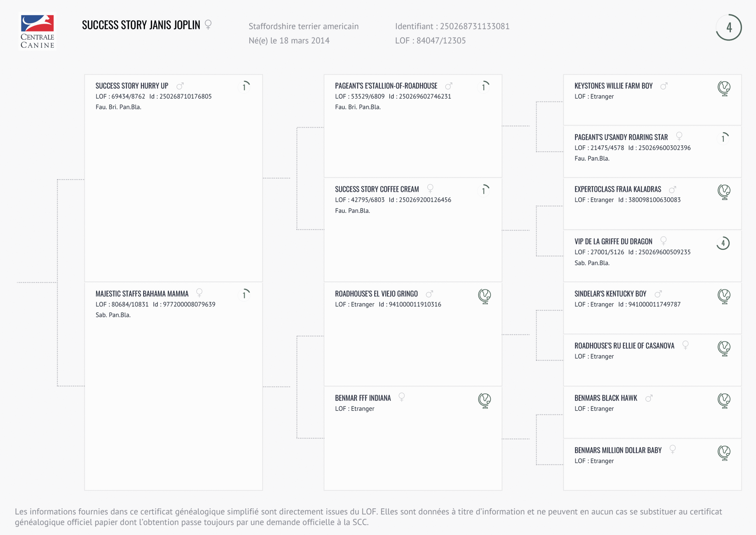Click the globe icon on Roadhouse's El Viejo Gringo
Screen dimensions: 756x535
pos(484,296)
